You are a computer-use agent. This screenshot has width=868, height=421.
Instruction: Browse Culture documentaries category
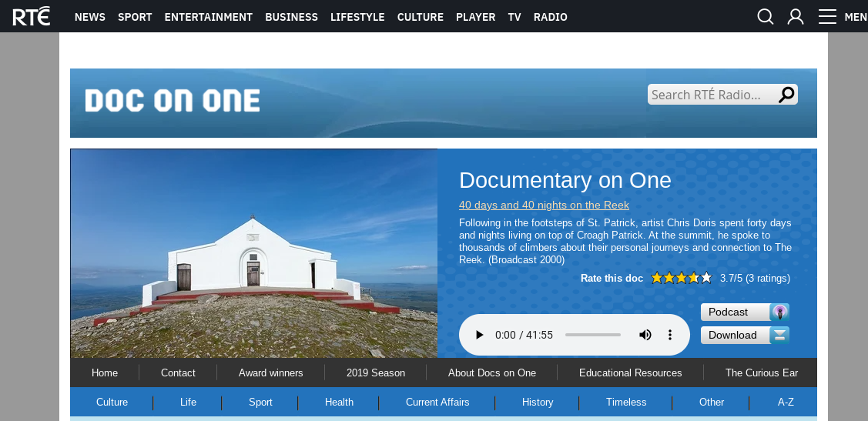coord(112,403)
